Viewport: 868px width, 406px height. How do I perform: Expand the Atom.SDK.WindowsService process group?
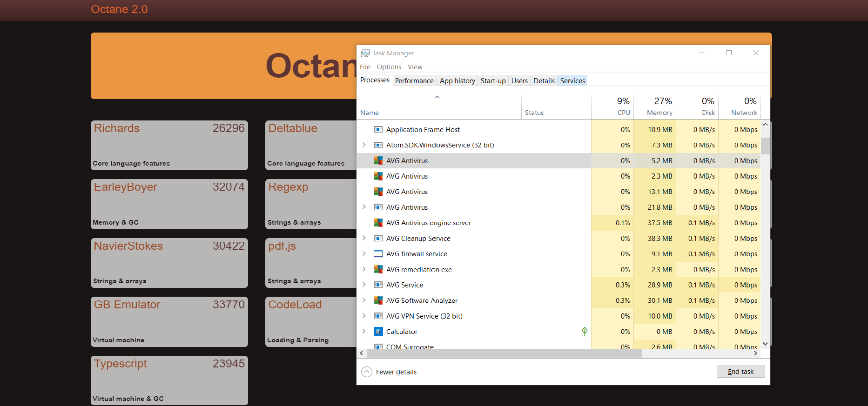pos(364,145)
